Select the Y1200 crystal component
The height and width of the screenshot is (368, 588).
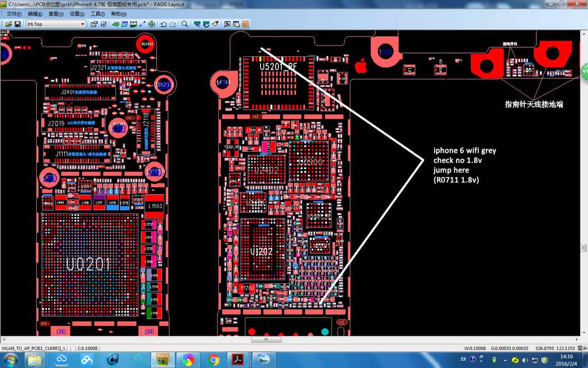pos(247,289)
